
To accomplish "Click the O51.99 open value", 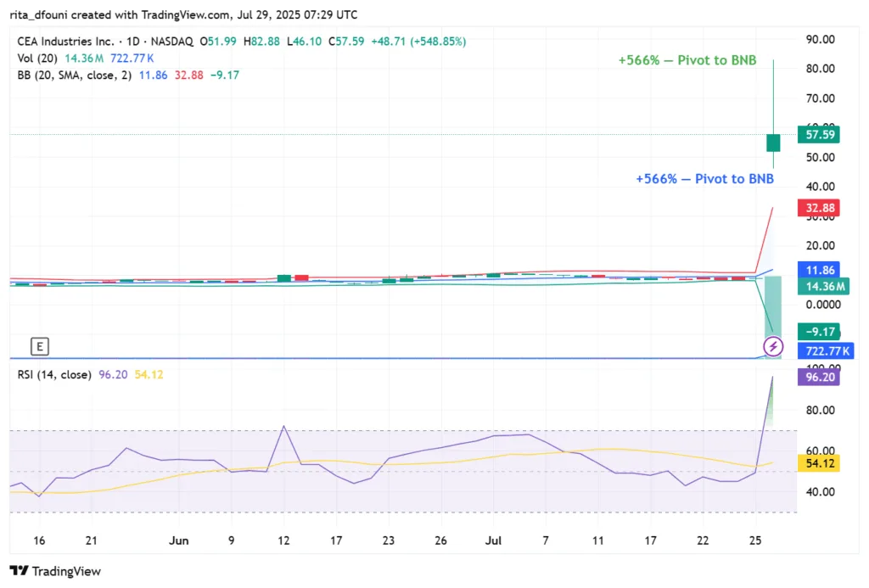I will point(218,42).
